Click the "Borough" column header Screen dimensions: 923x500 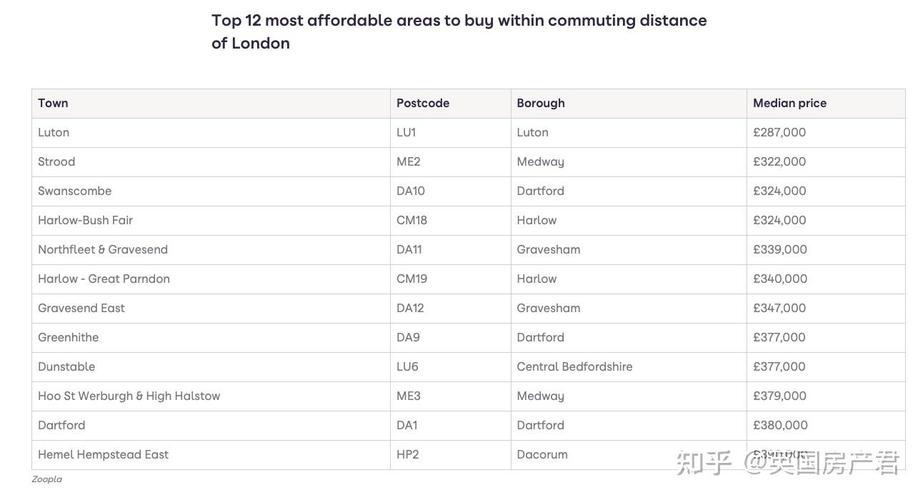click(541, 103)
